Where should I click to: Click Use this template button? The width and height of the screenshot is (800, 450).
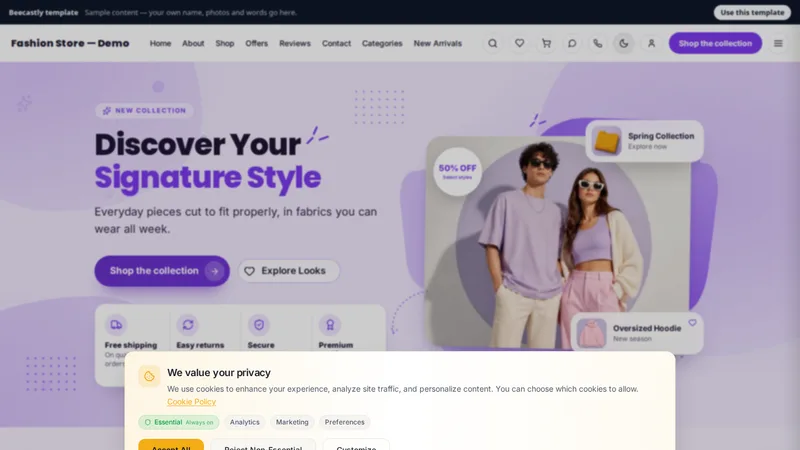752,12
